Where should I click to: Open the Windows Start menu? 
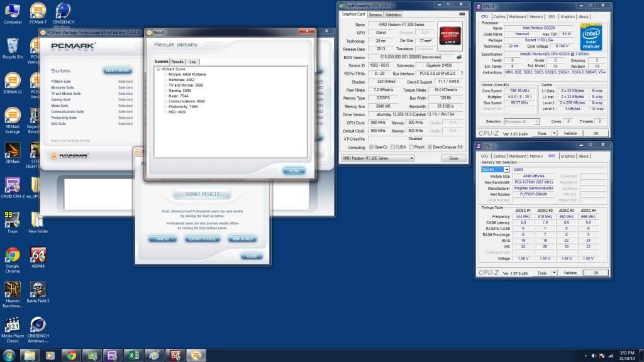tap(9, 355)
